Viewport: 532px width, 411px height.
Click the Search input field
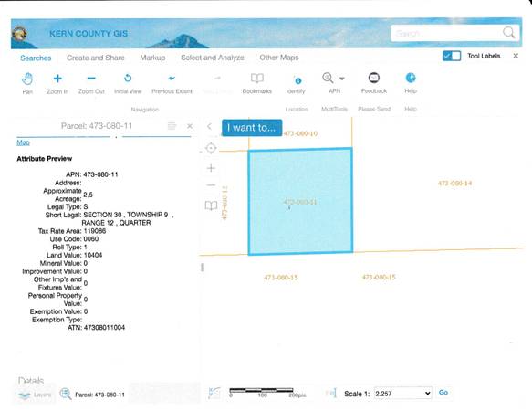pyautogui.click(x=447, y=33)
